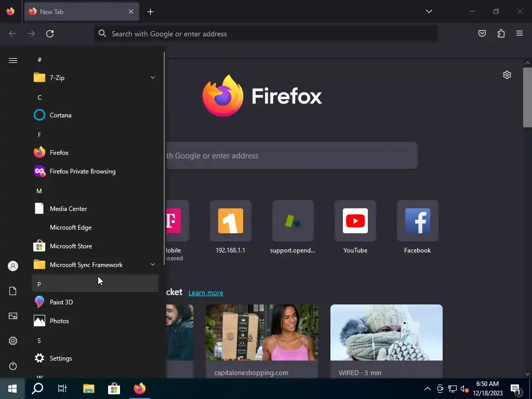Open File Explorer from taskbar

pos(88,389)
